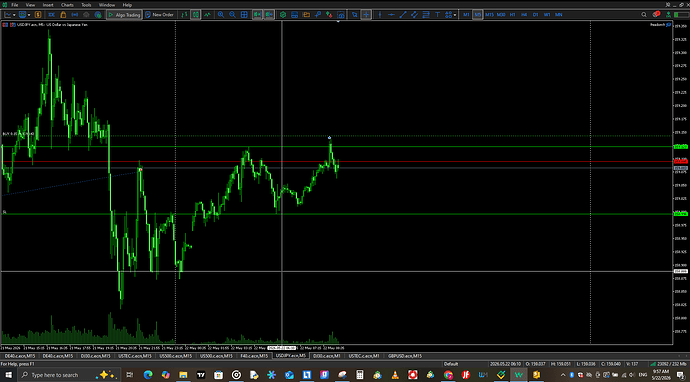The image size is (690, 382).
Task: Open the Windows Start button
Action: coord(8,375)
